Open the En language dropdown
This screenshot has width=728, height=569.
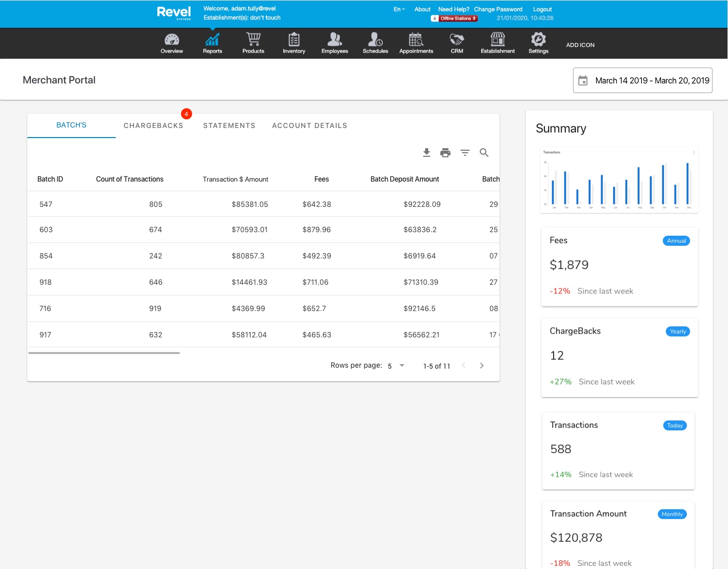399,9
